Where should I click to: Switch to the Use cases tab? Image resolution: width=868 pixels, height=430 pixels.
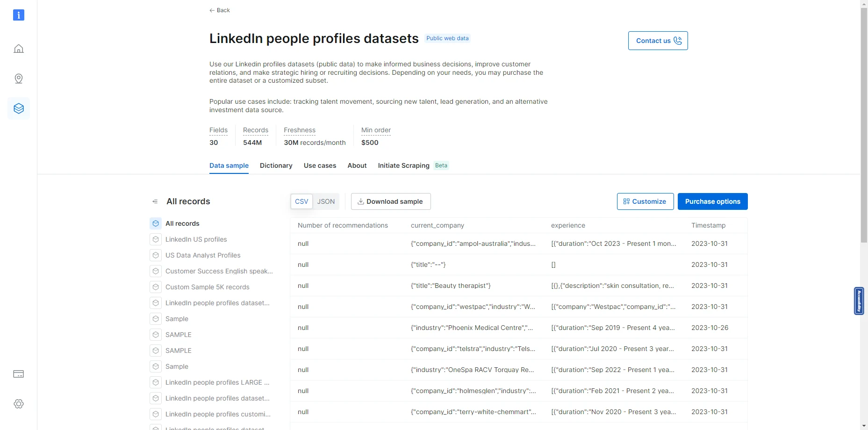tap(320, 165)
